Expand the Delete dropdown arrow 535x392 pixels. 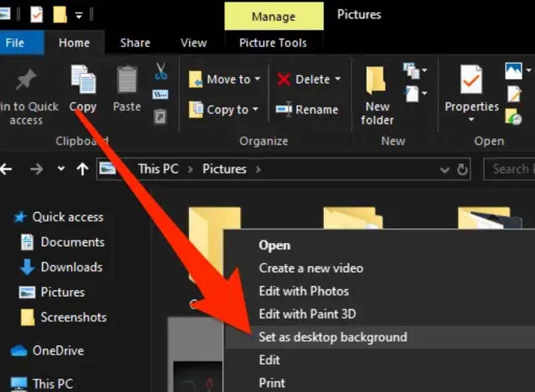(x=338, y=79)
